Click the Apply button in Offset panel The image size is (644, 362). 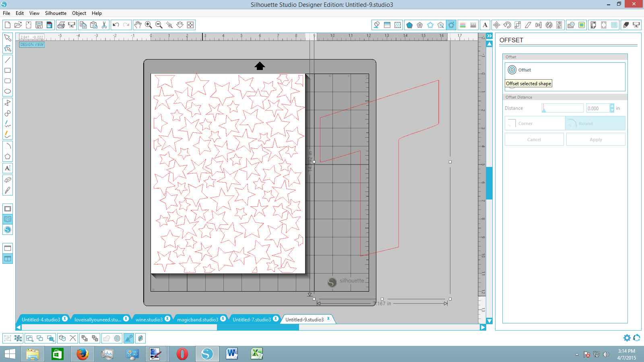click(596, 140)
